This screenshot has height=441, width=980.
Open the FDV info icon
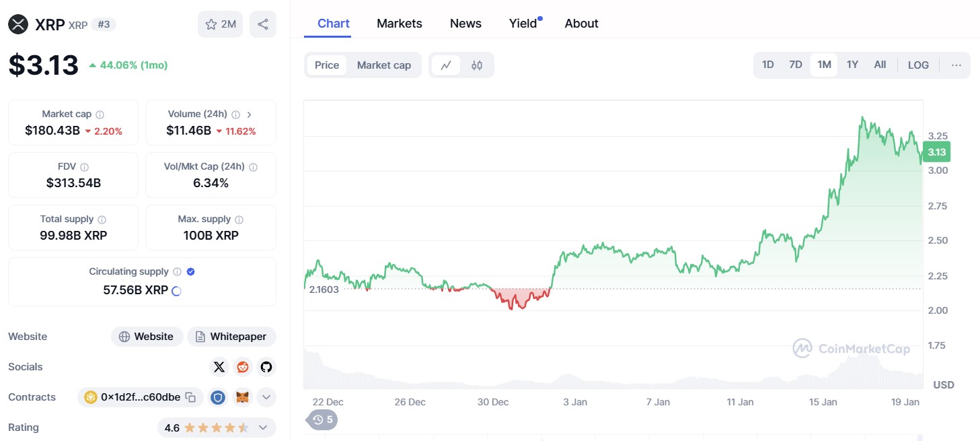click(x=84, y=167)
